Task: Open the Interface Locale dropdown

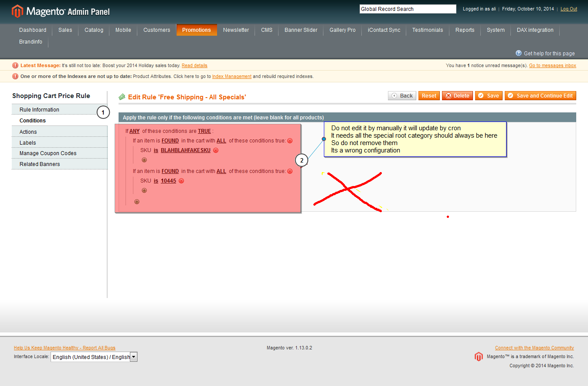Action: (x=94, y=357)
